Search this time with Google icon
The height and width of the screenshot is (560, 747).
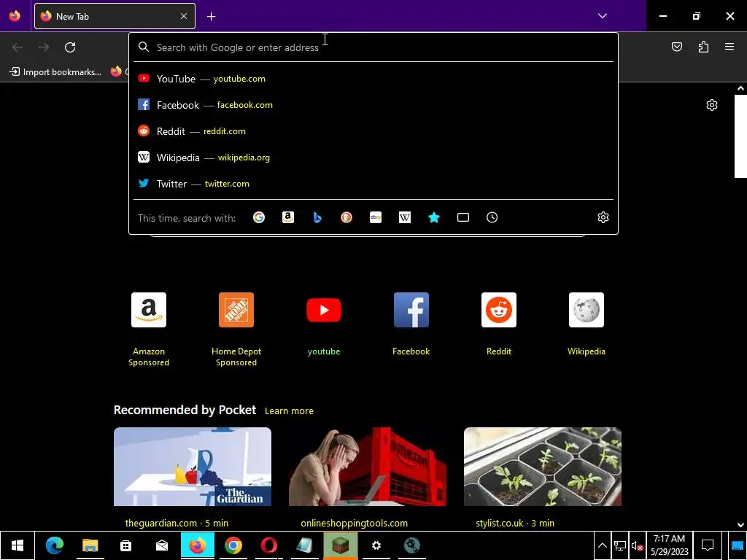(259, 217)
